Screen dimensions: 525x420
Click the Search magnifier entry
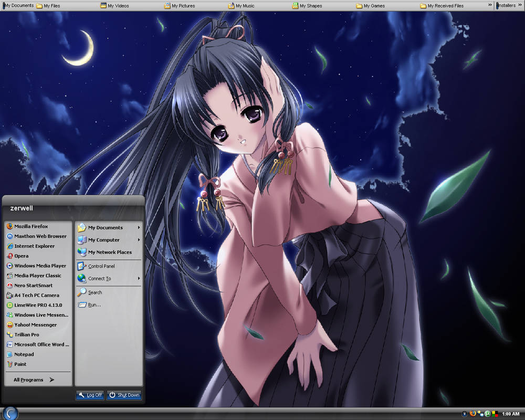(109, 292)
